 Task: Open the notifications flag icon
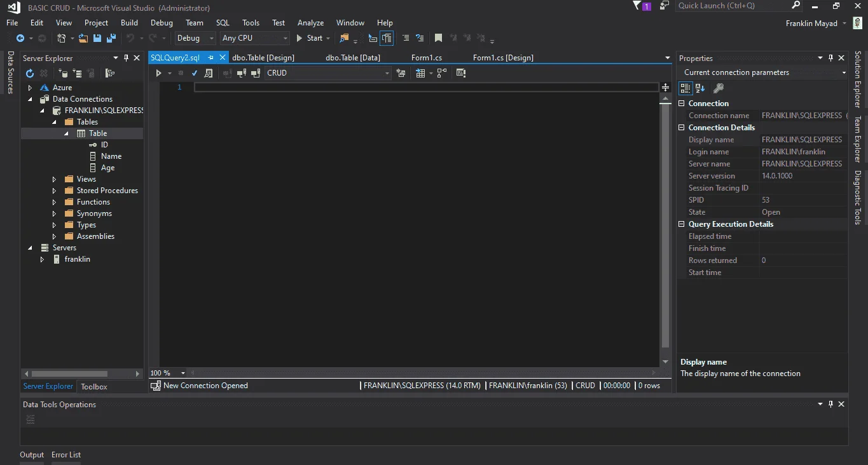pos(637,6)
